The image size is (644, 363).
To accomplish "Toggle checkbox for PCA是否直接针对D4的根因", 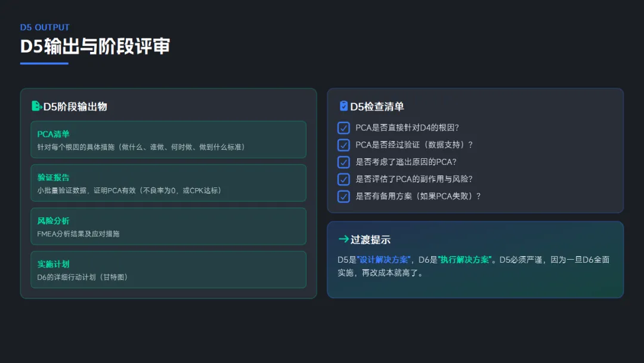I will tap(343, 128).
